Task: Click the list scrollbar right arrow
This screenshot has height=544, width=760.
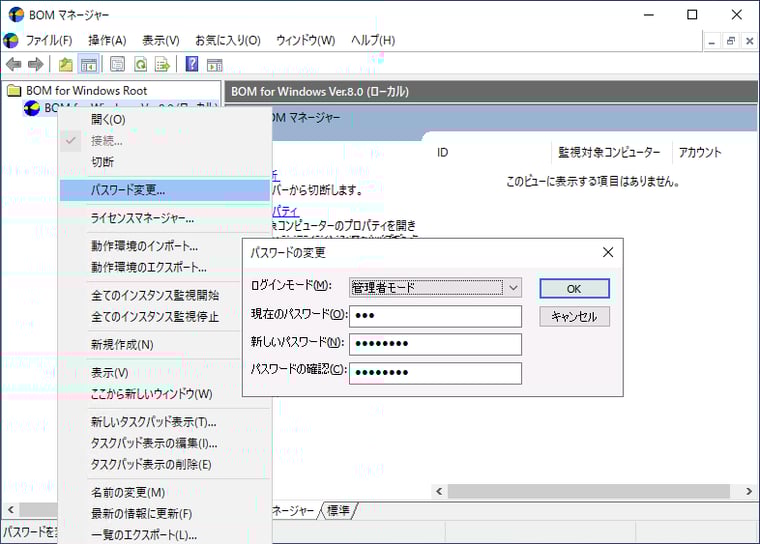Action: [749, 492]
